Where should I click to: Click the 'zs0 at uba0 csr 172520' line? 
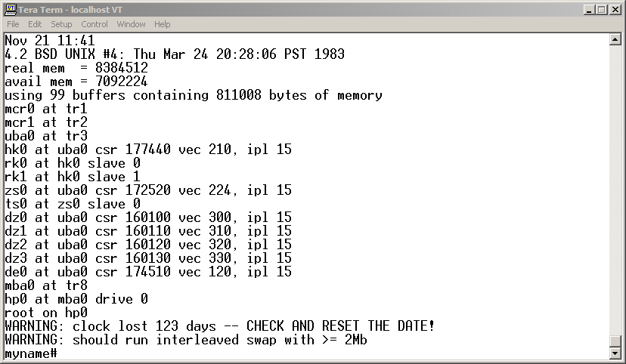(x=148, y=190)
